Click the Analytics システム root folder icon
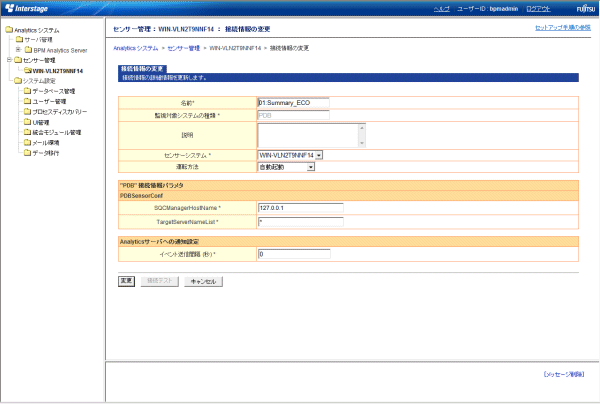 point(9,29)
